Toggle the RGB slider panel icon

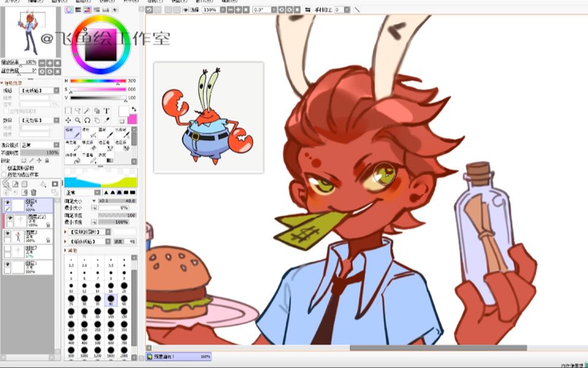point(78,10)
